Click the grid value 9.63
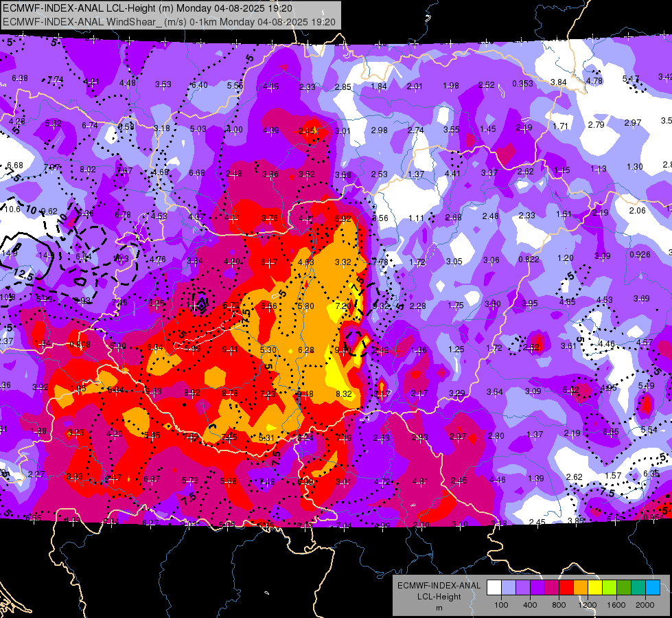The height and width of the screenshot is (618, 672). (154, 391)
